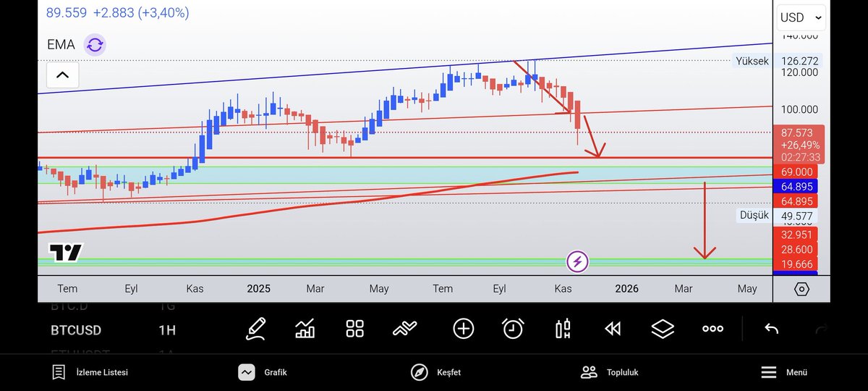Collapse the indicator legend chevron button
The image size is (868, 391).
click(x=62, y=75)
